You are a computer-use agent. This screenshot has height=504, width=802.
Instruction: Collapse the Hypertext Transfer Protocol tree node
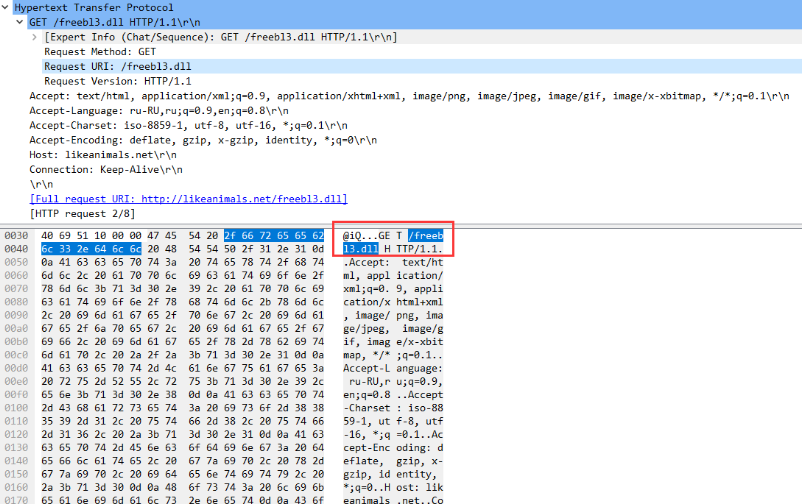(x=5, y=7)
